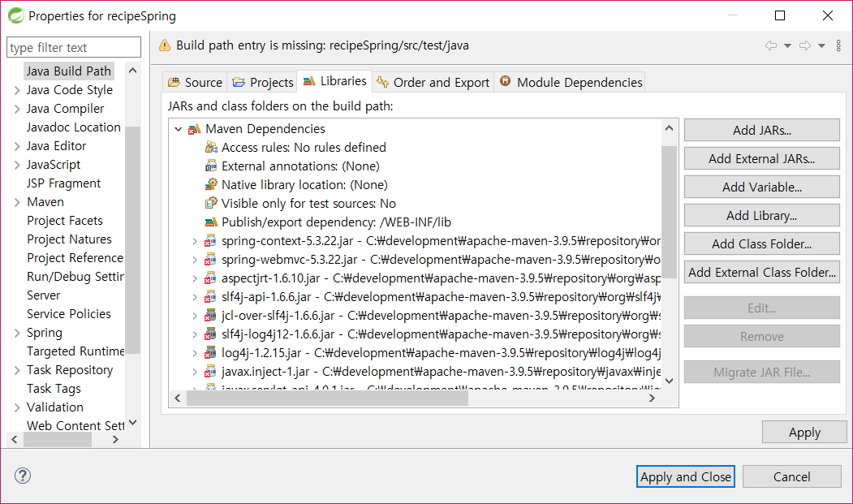Click the jcl-over-slf4j-1.6.6.jar icon
The width and height of the screenshot is (853, 504).
click(210, 316)
